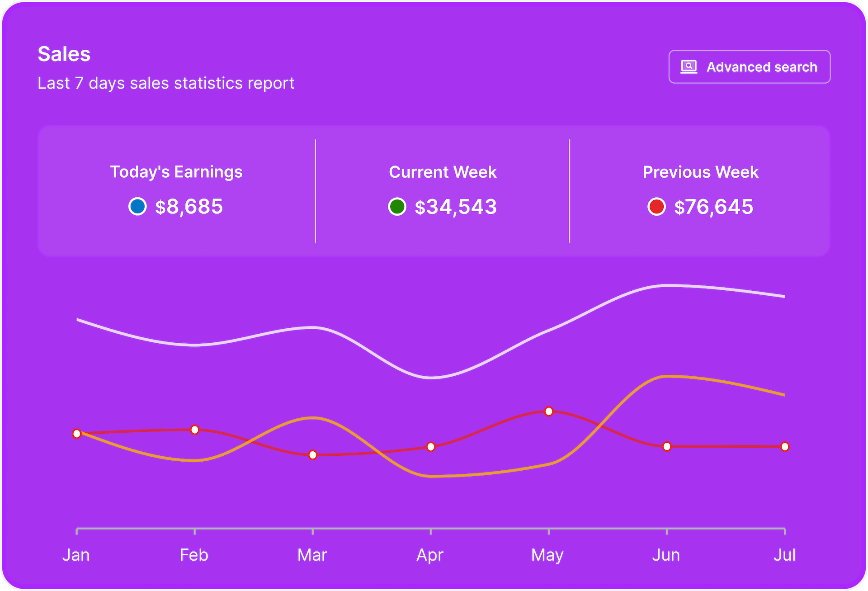Click the 'Last 7 days sales statistics report' subtitle
This screenshot has width=868, height=591.
click(166, 83)
